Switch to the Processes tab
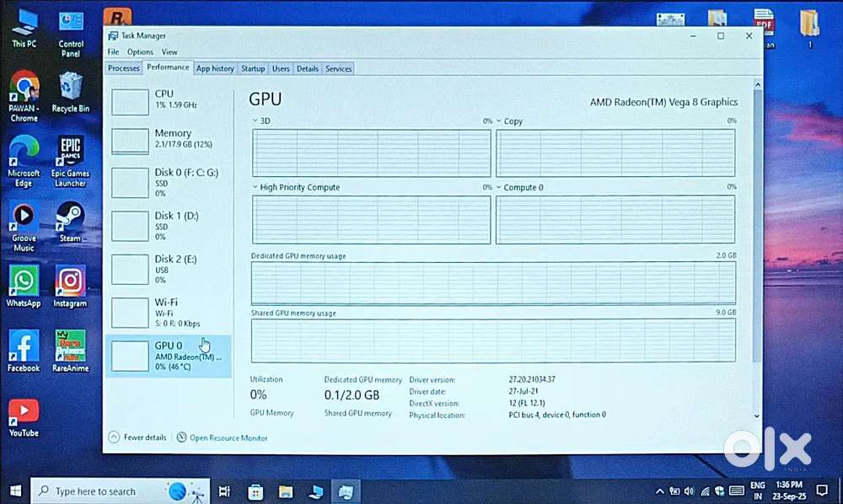The height and width of the screenshot is (504, 843). click(x=124, y=68)
